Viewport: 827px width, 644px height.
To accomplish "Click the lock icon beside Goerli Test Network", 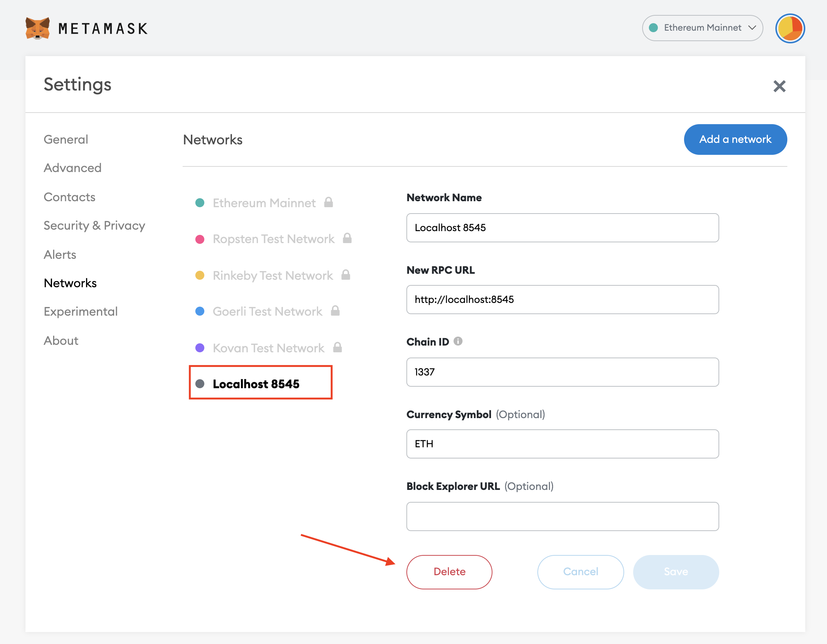I will click(x=335, y=311).
